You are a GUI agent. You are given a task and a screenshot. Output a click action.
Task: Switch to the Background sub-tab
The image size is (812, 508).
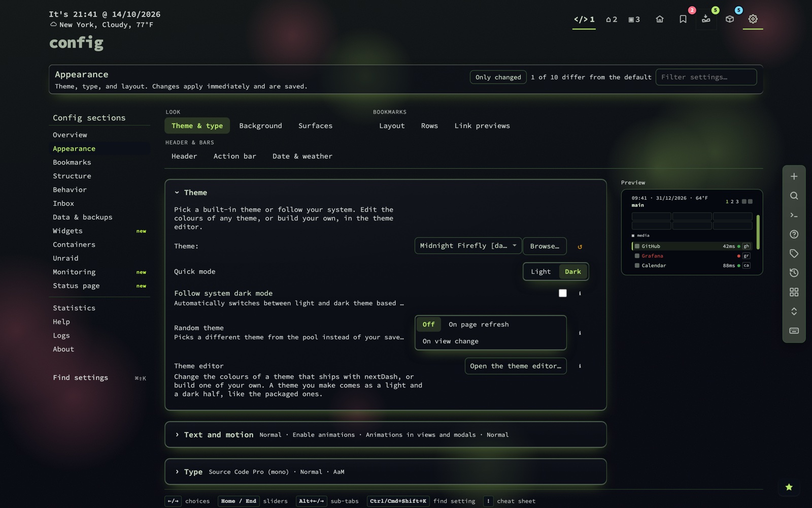260,126
